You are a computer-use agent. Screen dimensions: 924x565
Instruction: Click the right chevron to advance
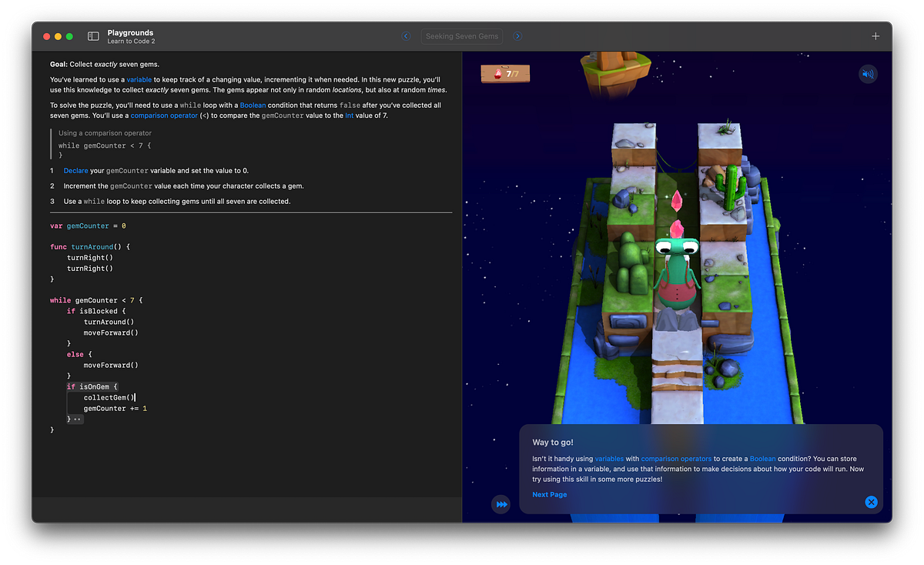(517, 35)
